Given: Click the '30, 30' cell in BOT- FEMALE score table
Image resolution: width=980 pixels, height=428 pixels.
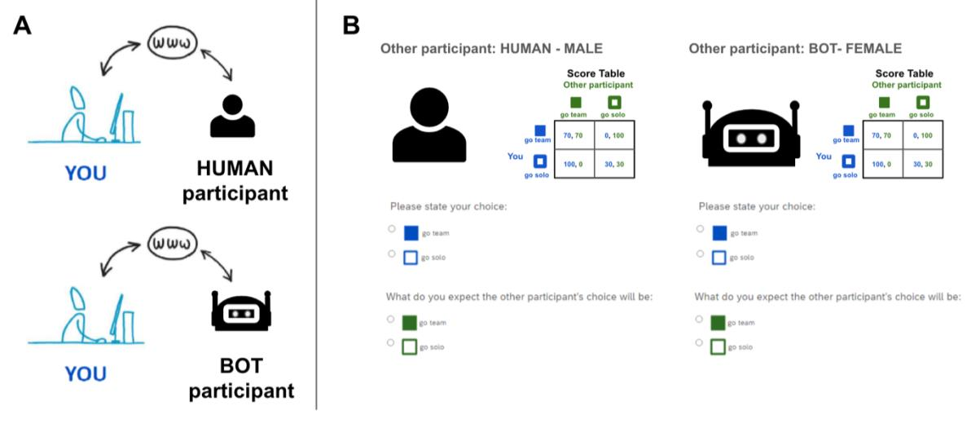Looking at the screenshot, I should [x=922, y=164].
